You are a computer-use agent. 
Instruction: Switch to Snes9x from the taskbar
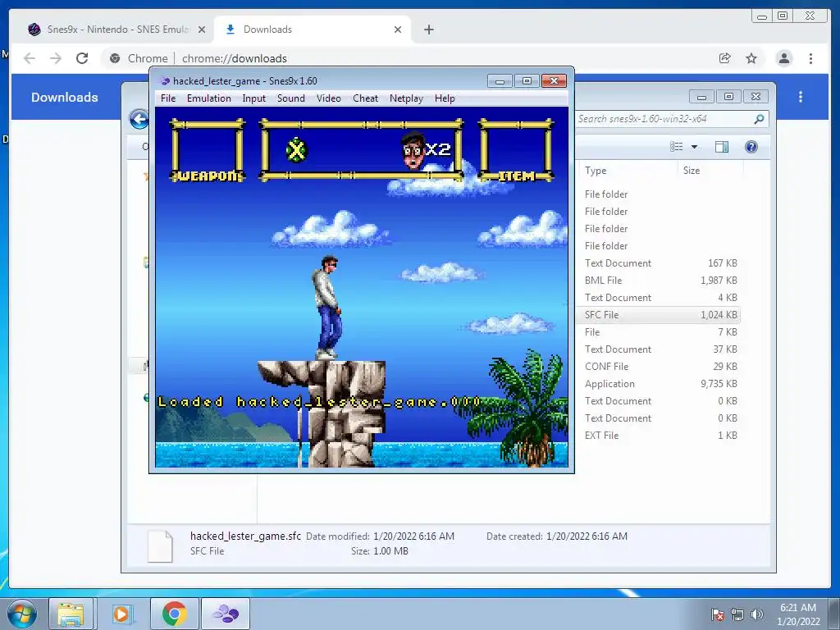[226, 614]
